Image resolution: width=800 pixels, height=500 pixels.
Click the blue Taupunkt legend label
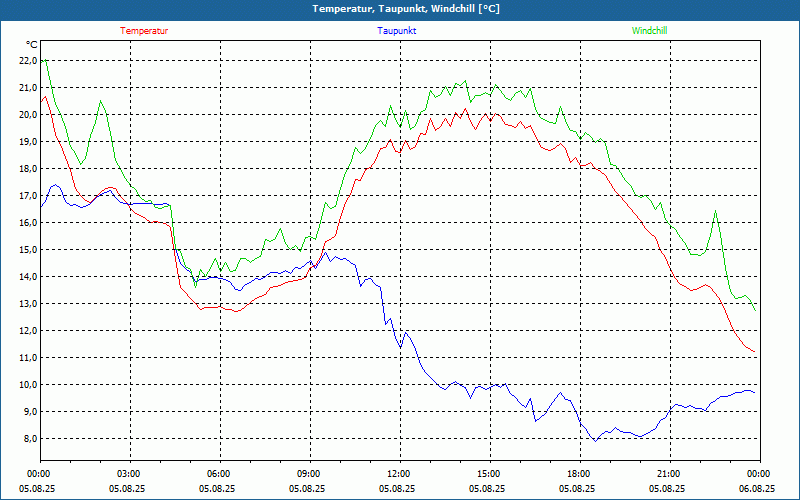point(396,31)
